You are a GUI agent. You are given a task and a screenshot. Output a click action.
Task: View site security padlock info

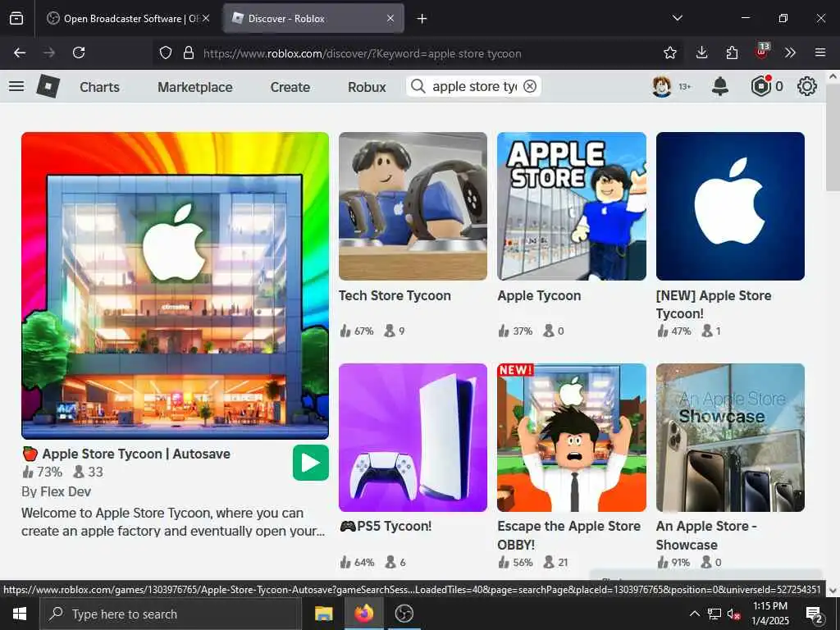188,52
